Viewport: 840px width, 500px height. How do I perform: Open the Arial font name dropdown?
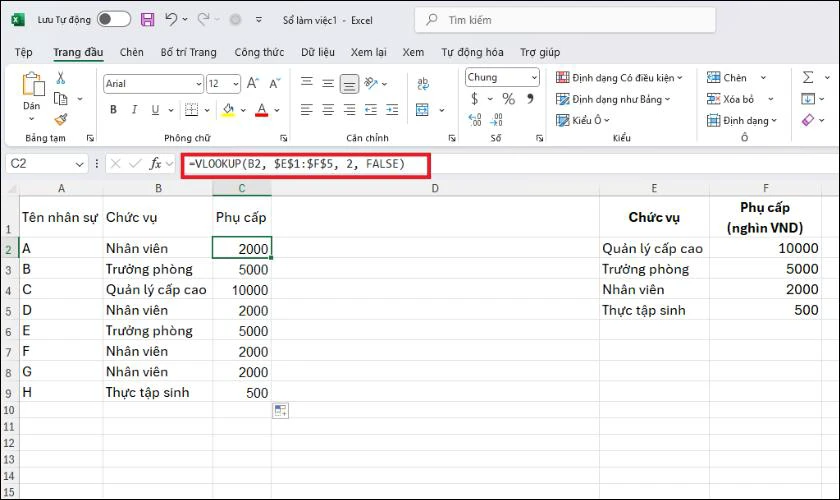tap(199, 84)
